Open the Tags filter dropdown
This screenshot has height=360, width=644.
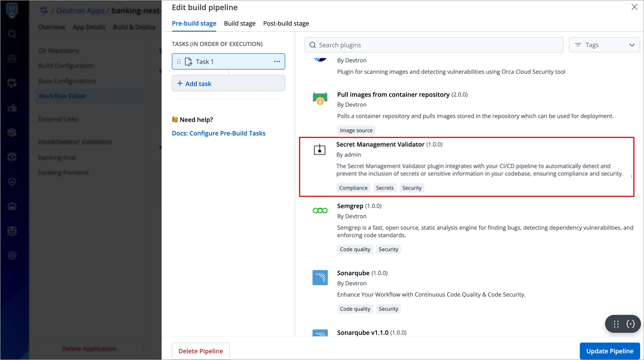[604, 45]
